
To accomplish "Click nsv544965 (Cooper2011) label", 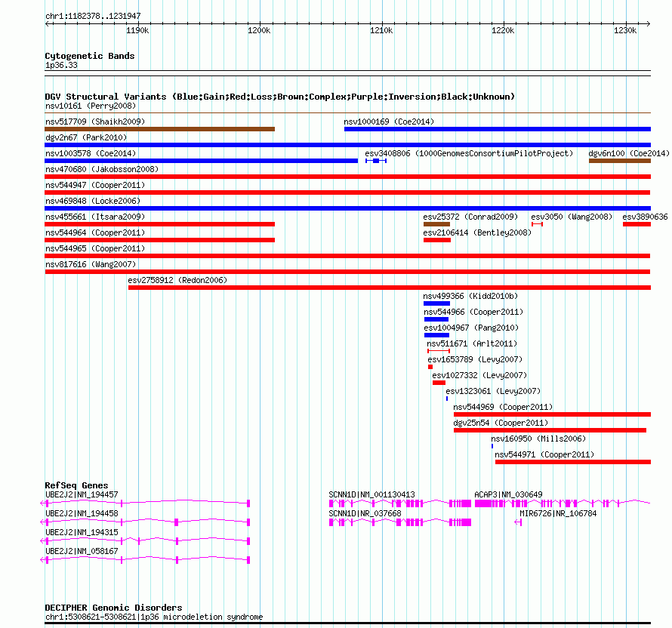I will pyautogui.click(x=95, y=248).
